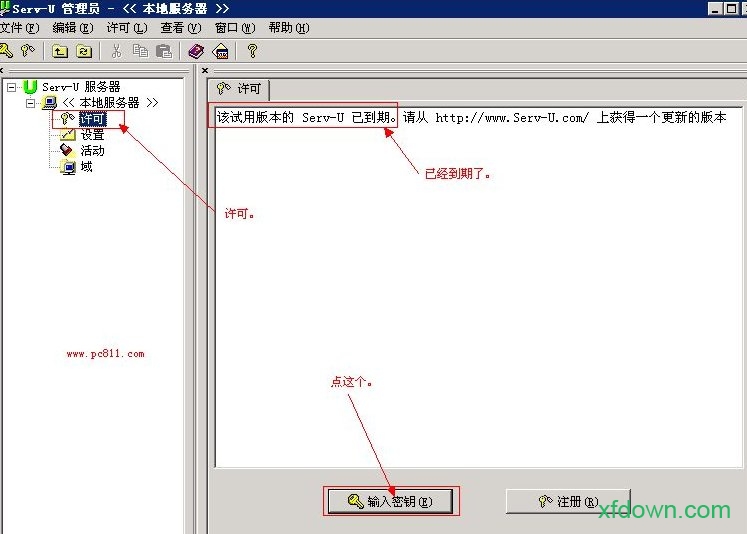Maximize the Serv-U administrator window
This screenshot has height=534, width=747.
[x=731, y=8]
